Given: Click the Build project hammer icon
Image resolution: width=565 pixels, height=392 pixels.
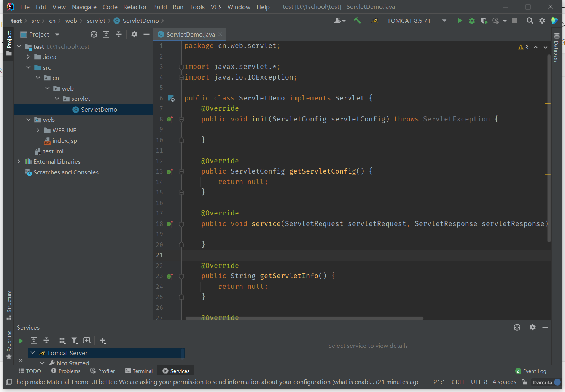Looking at the screenshot, I should 357,21.
